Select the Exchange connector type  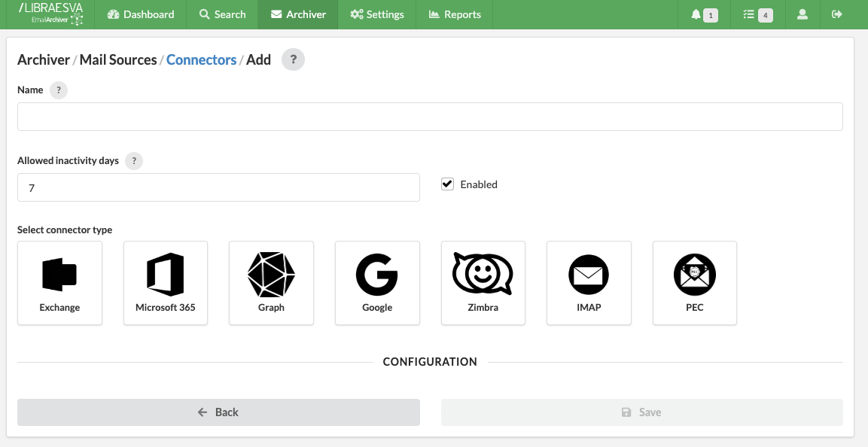[x=59, y=283]
